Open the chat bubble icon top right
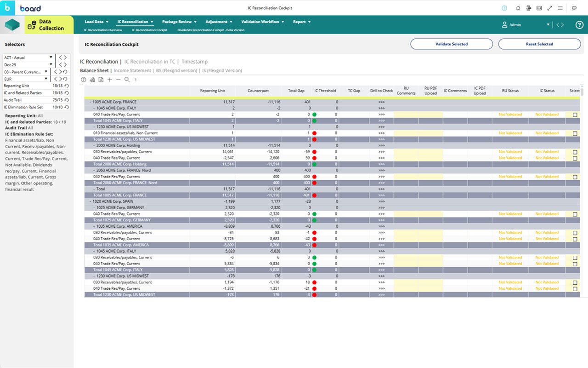Screen dimensions: 588x368 [574, 8]
